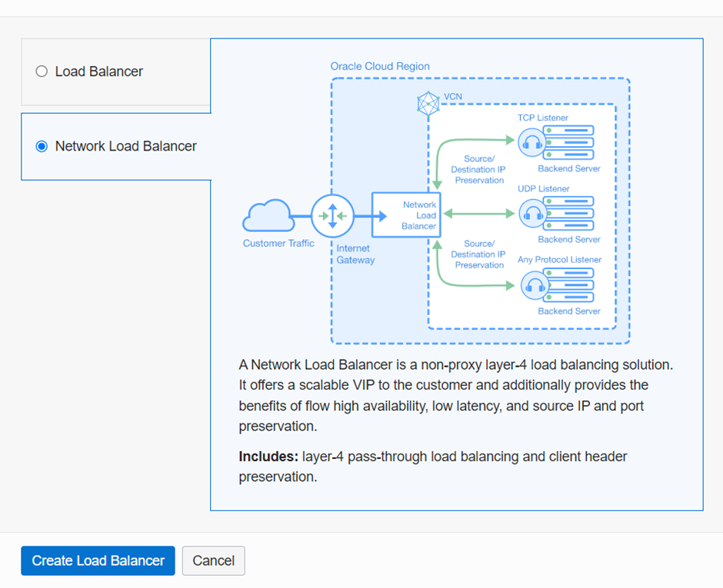Click the TCP Listener backend server stack
This screenshot has width=723, height=588.
568,142
